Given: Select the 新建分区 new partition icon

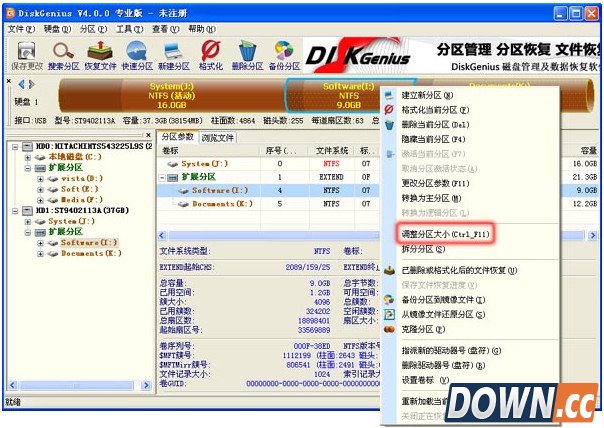Looking at the screenshot, I should pos(174,55).
